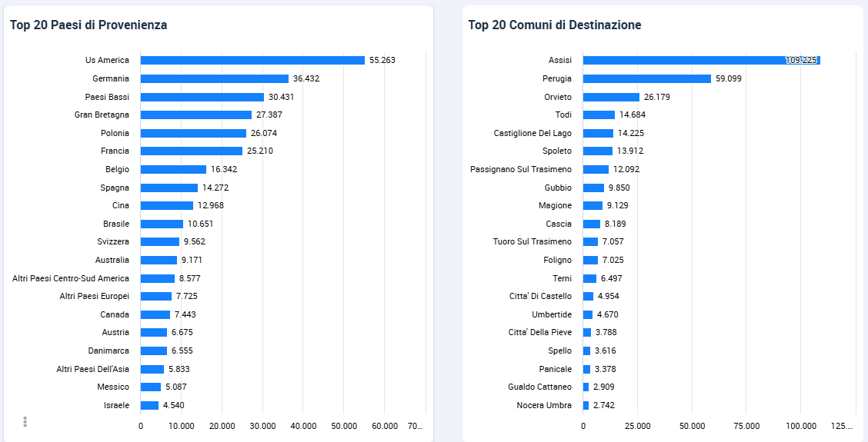Screen dimensions: 868x442
Task: Click the Orvieto bar
Action: coord(611,97)
